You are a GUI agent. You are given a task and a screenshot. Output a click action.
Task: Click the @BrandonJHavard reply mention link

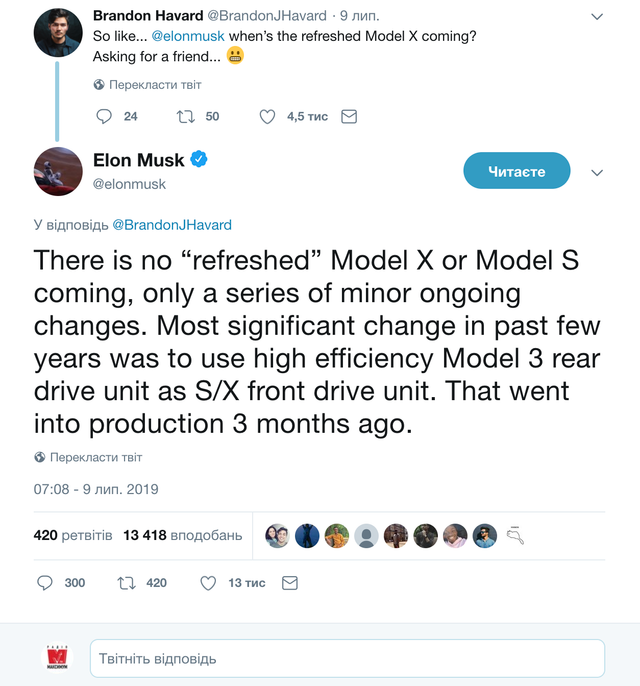pyautogui.click(x=171, y=225)
